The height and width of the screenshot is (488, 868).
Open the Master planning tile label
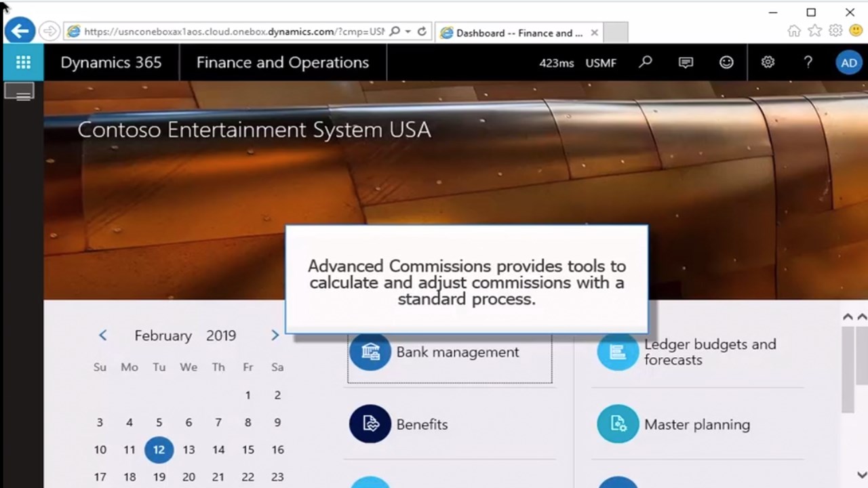(697, 424)
